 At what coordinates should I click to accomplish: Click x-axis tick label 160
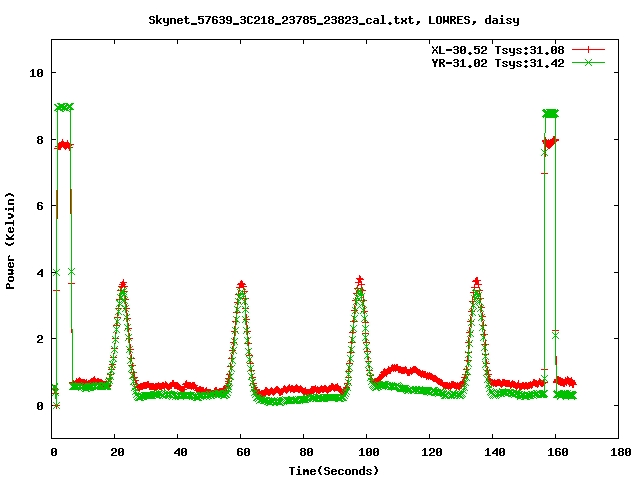point(558,452)
